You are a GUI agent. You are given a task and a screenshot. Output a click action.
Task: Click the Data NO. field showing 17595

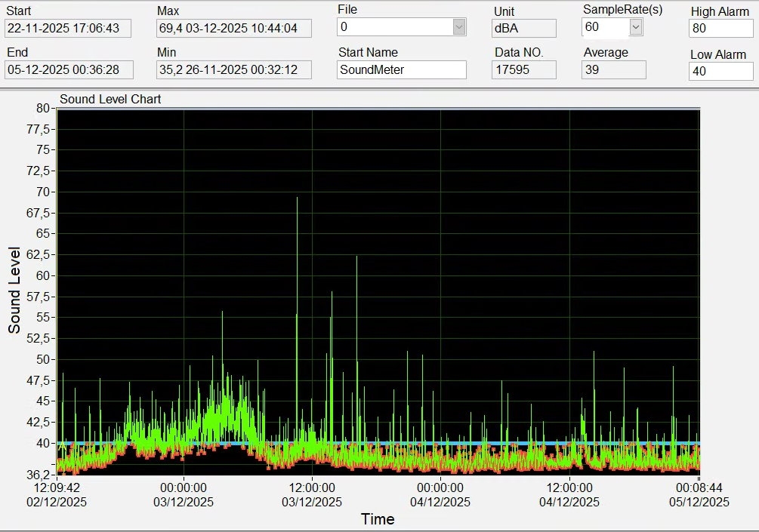click(x=524, y=69)
